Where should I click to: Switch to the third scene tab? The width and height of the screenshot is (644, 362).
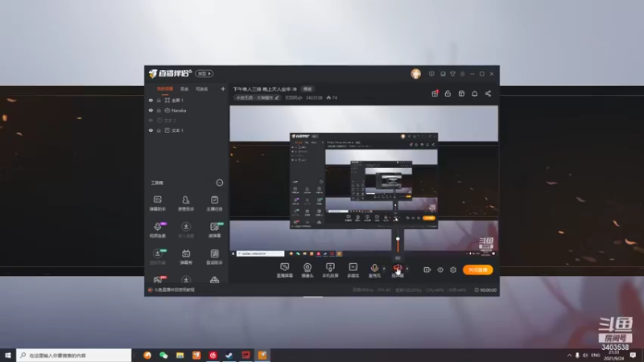click(x=202, y=88)
